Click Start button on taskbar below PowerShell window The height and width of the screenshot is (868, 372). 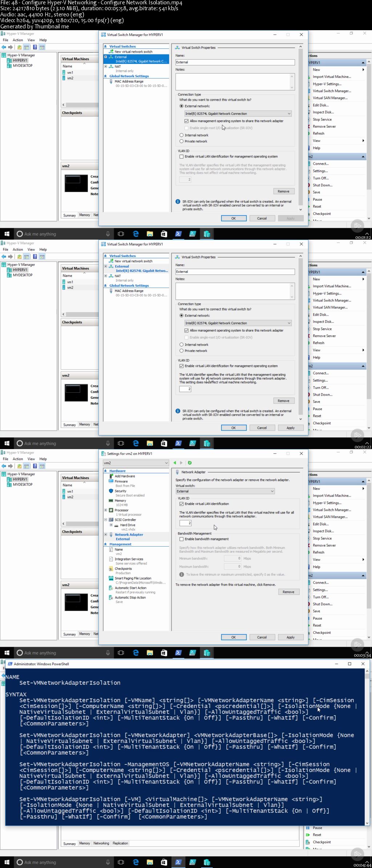click(x=7, y=862)
